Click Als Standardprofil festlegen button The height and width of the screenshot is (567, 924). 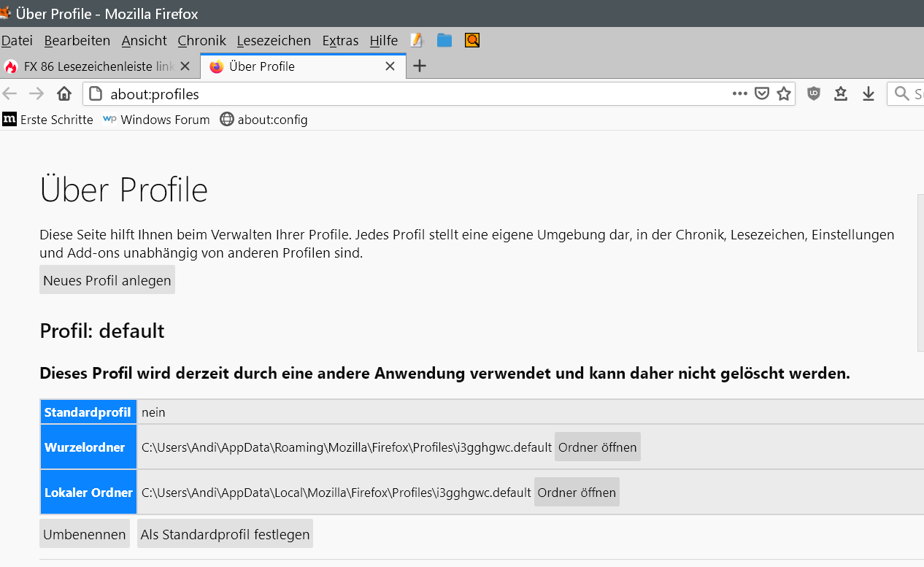[225, 534]
